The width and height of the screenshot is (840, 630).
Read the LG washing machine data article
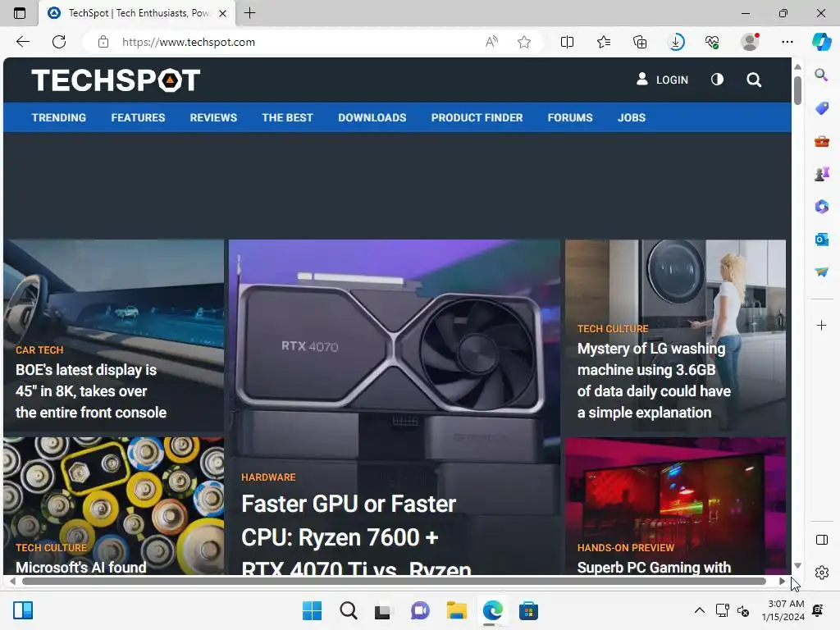coord(654,381)
